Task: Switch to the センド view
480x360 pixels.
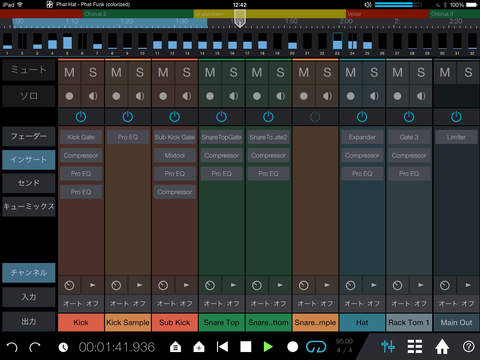Action: [x=29, y=183]
